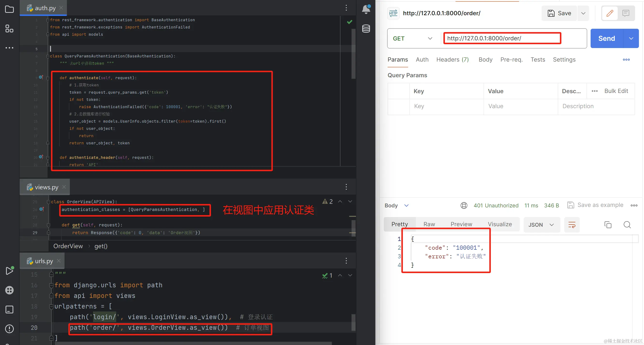The height and width of the screenshot is (345, 644).
Task: Click the Run tool window icon
Action: point(9,271)
